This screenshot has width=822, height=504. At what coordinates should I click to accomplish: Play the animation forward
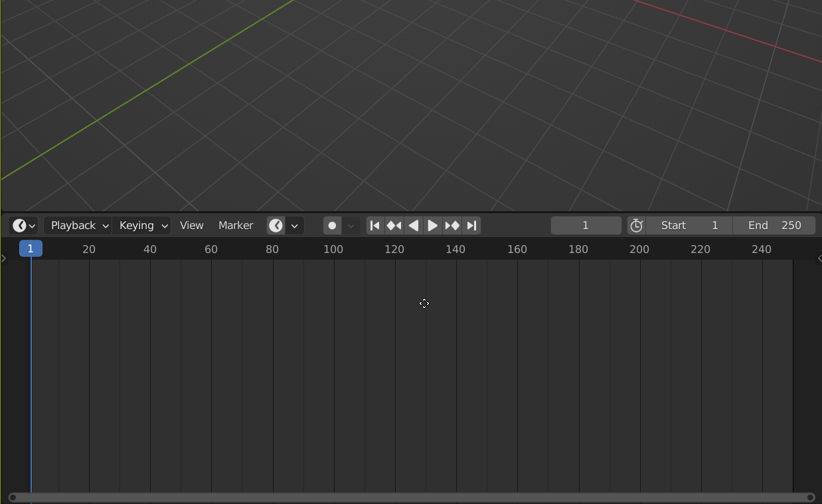(x=432, y=226)
